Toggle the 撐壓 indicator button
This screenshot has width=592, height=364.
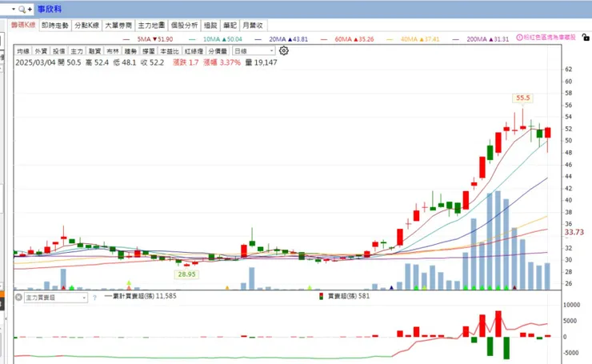click(x=148, y=51)
